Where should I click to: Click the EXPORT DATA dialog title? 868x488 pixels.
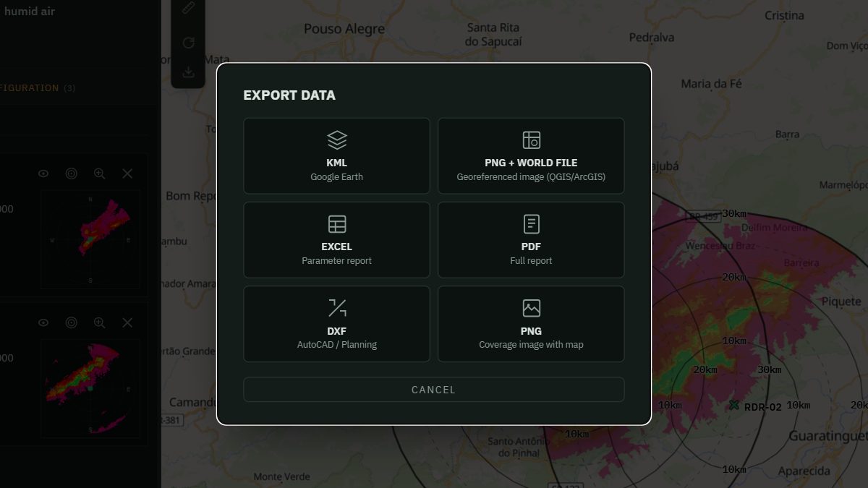pyautogui.click(x=289, y=95)
